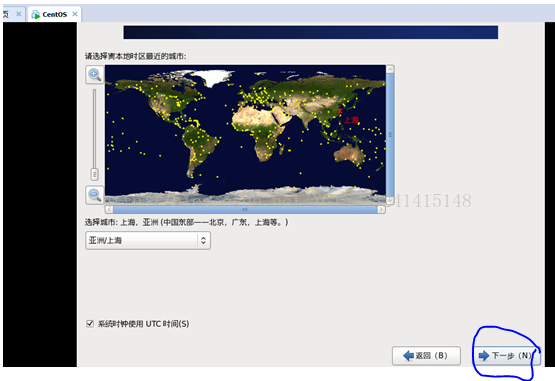Click the 请选择离本地时区最近的城市 label
This screenshot has height=381, width=555.
(x=136, y=56)
